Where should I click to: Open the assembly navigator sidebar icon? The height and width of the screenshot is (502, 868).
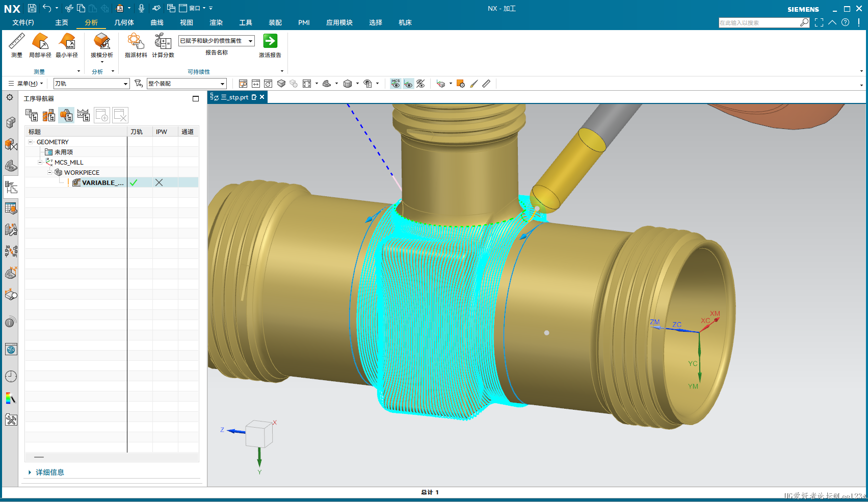pos(11,122)
